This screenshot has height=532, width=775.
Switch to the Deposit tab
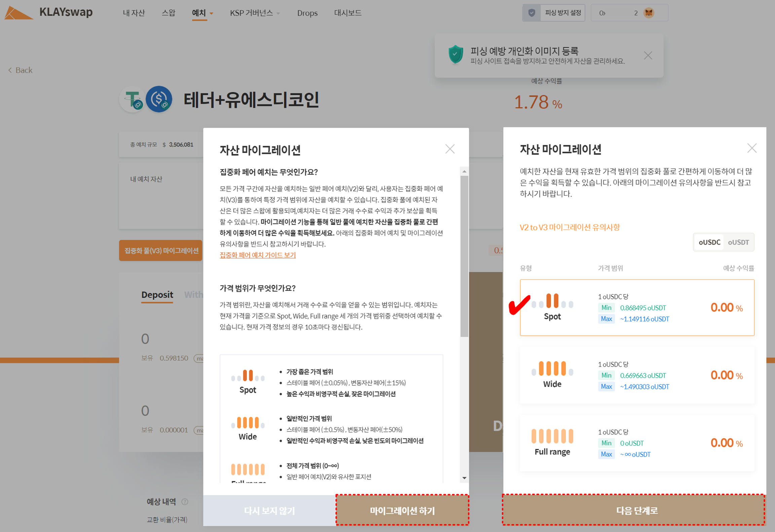point(157,295)
